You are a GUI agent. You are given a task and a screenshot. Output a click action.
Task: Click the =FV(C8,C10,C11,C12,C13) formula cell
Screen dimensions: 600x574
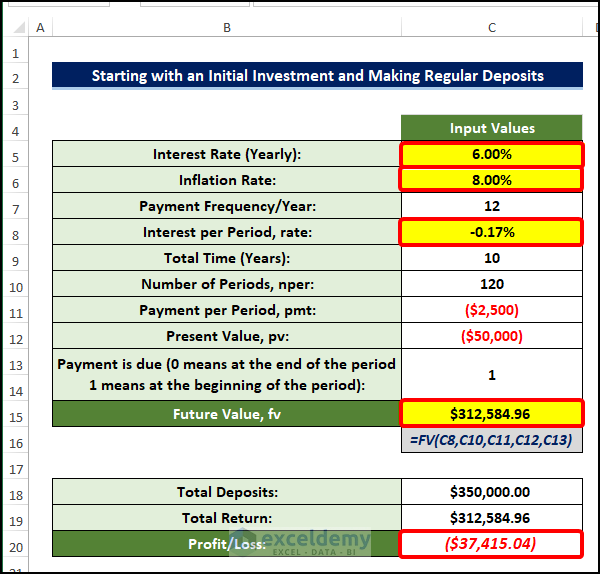pos(492,440)
